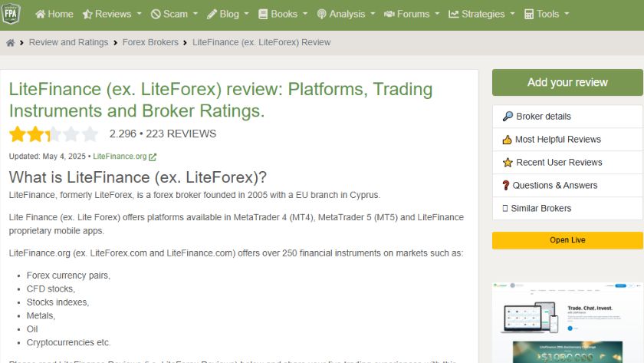This screenshot has height=363, width=644.
Task: Jump to Most Helpful Reviews section
Action: click(567, 140)
